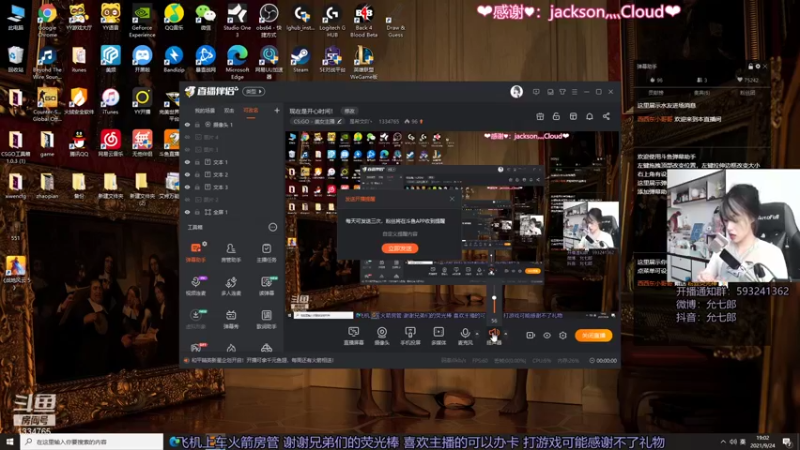
Task: Toggle visibility of 摄像头 1 source
Action: click(x=187, y=124)
